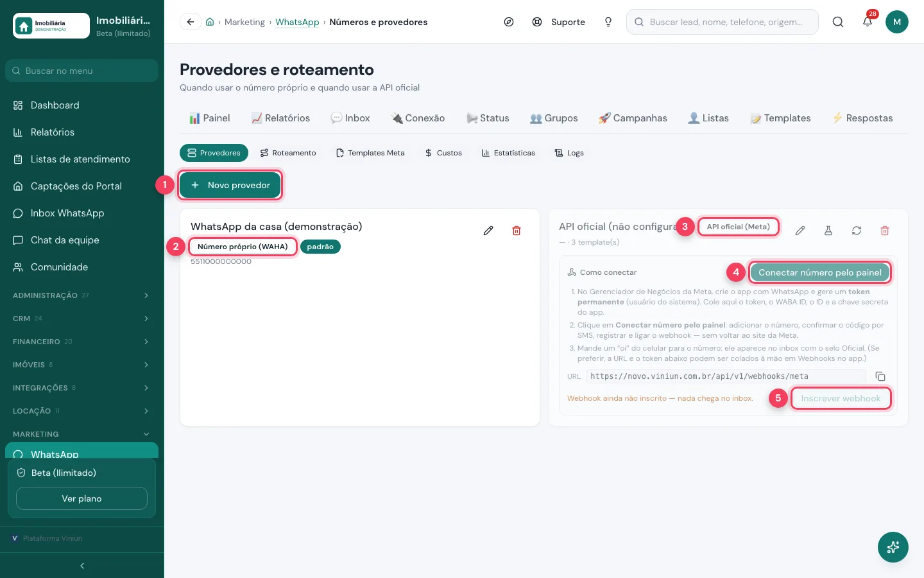Screen dimensions: 924x578
Task: Click API oficial (Meta) badge
Action: (x=738, y=227)
